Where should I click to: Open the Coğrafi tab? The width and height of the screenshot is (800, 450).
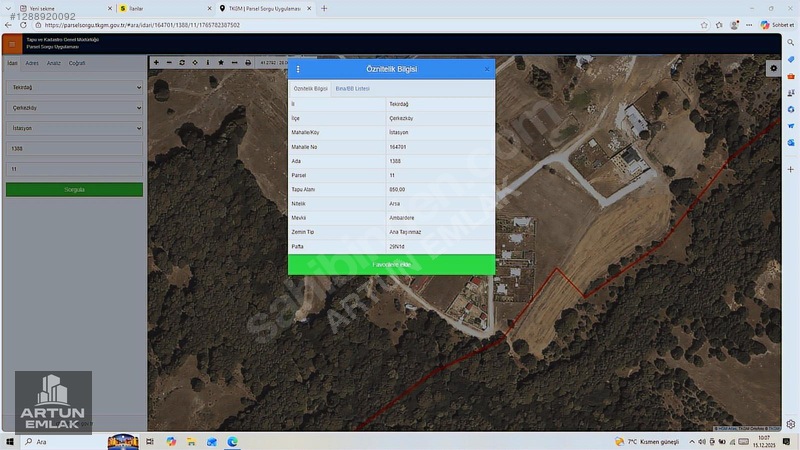click(77, 63)
